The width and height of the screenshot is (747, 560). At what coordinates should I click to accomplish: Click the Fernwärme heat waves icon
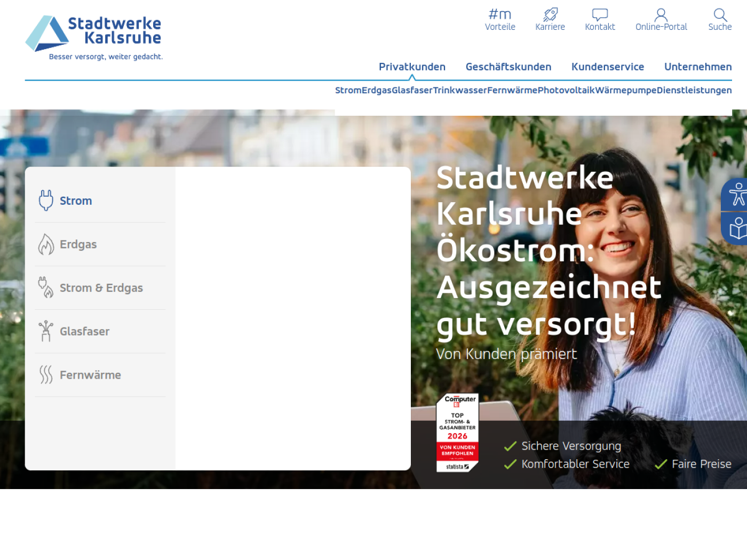(46, 375)
